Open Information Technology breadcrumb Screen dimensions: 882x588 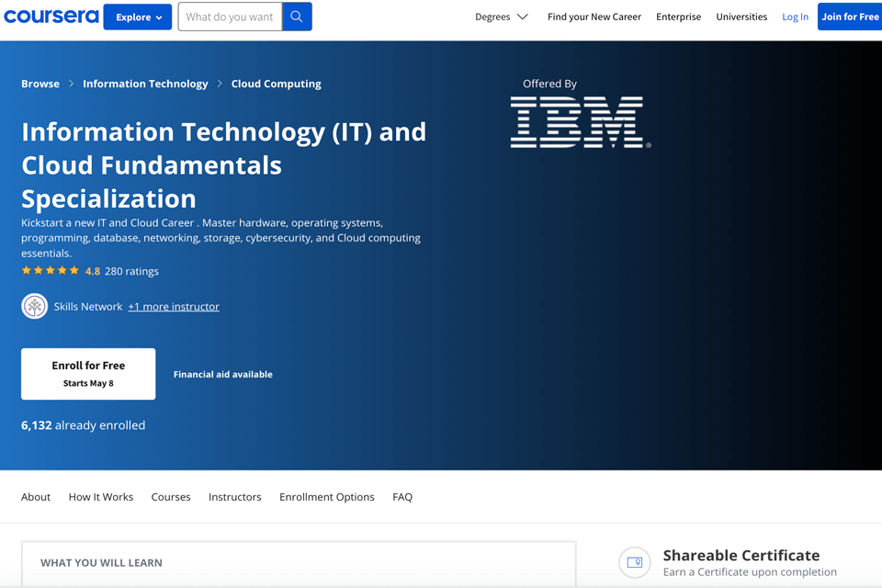145,84
